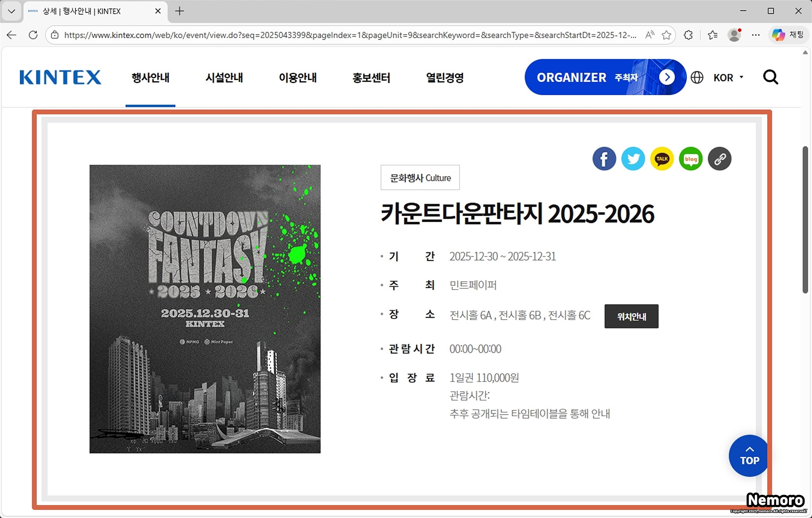Share event on Facebook
This screenshot has height=518, width=812.
click(604, 159)
